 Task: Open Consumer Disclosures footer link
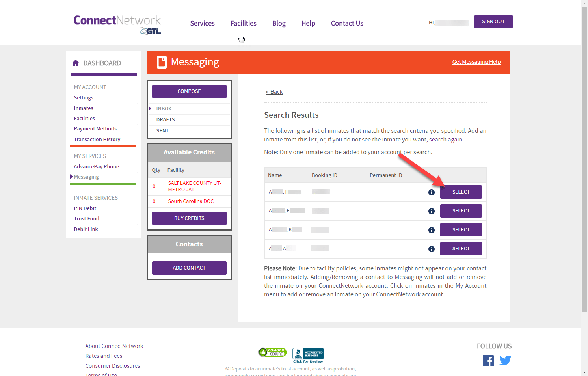click(113, 366)
